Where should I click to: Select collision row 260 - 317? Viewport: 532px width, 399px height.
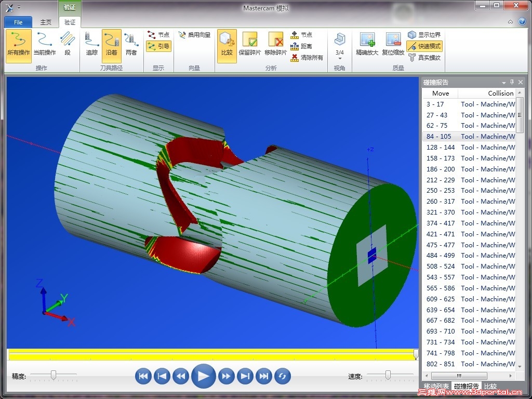click(469, 202)
